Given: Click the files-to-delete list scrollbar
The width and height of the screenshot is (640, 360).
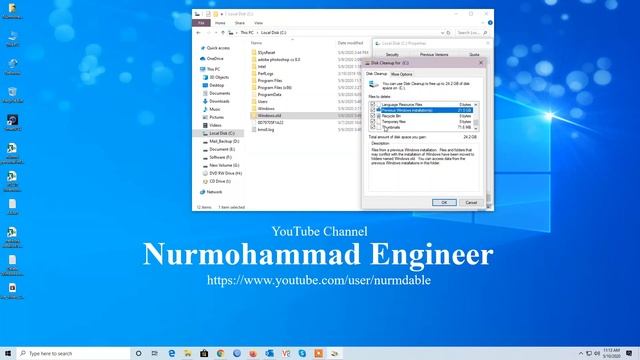Looking at the screenshot, I should click(476, 116).
